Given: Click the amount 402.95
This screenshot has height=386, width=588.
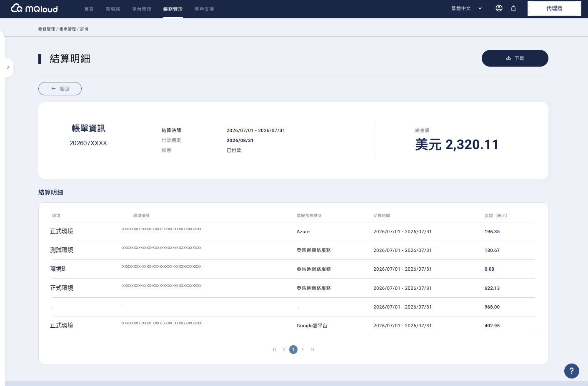Looking at the screenshot, I should (492, 326).
